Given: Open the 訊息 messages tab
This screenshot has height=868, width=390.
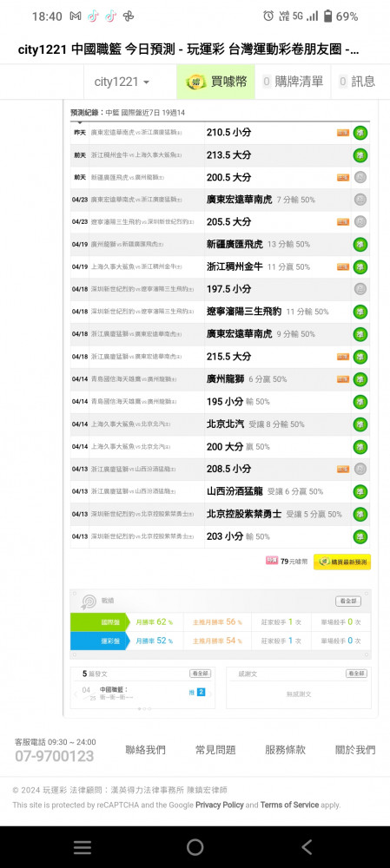Looking at the screenshot, I should 357,82.
